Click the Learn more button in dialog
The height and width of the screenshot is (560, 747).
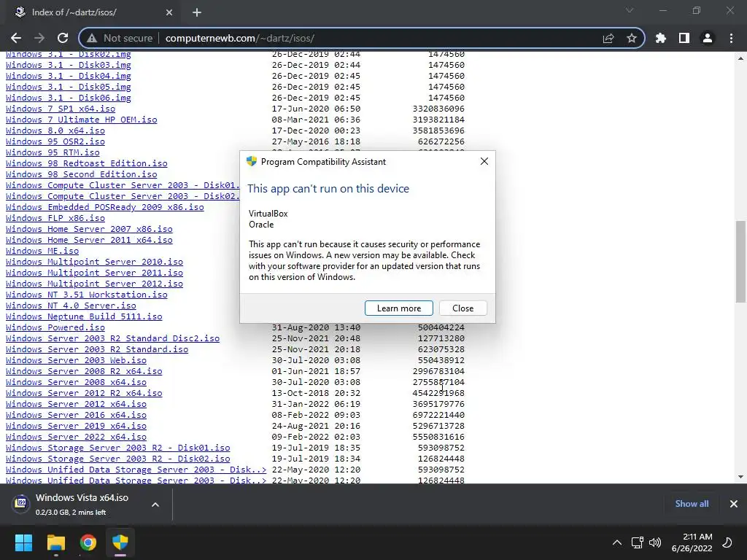pyautogui.click(x=399, y=308)
